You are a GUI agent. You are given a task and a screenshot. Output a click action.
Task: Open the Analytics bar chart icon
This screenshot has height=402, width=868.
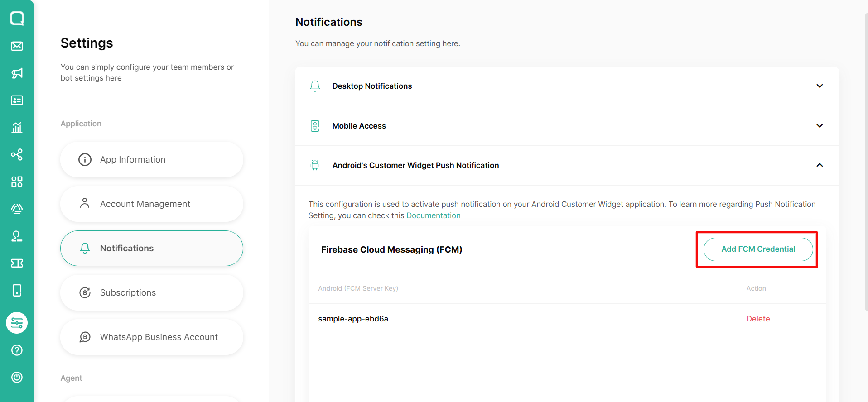pos(17,128)
